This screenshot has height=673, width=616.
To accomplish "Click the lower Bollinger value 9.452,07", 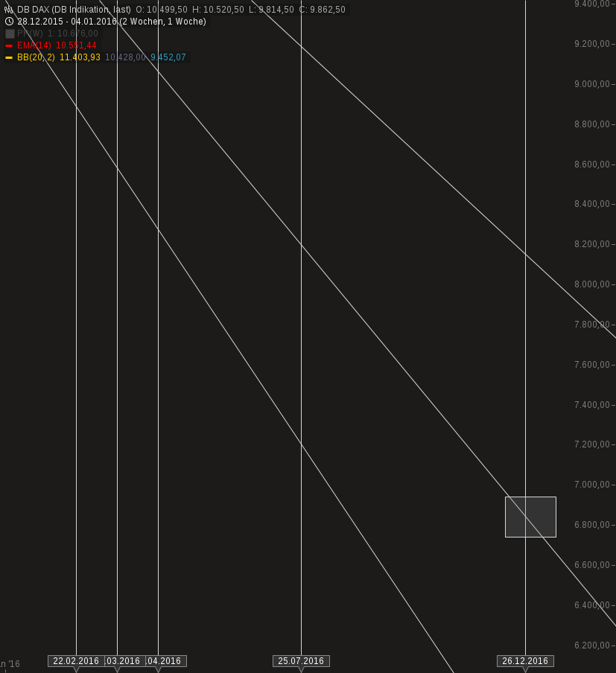I will [x=168, y=57].
